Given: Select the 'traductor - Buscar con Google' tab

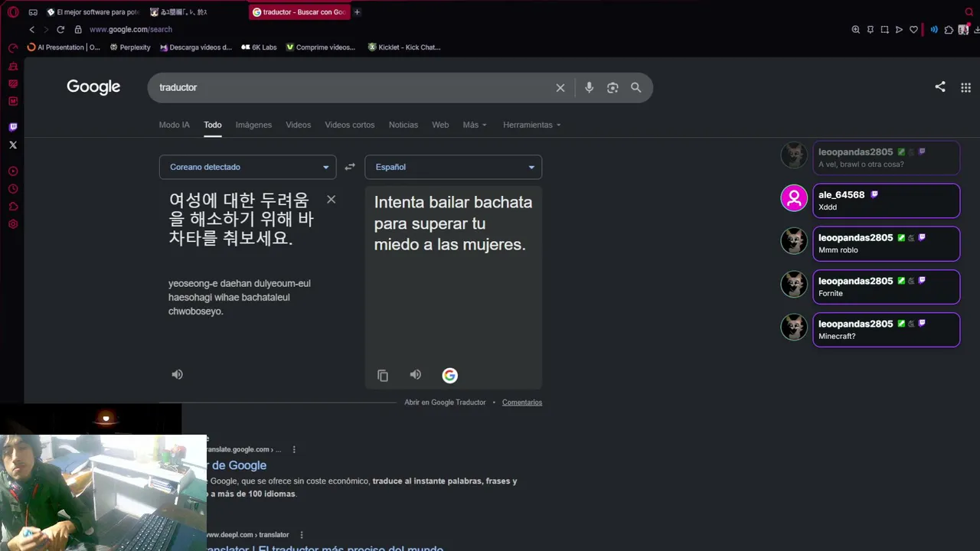Looking at the screenshot, I should pos(299,12).
